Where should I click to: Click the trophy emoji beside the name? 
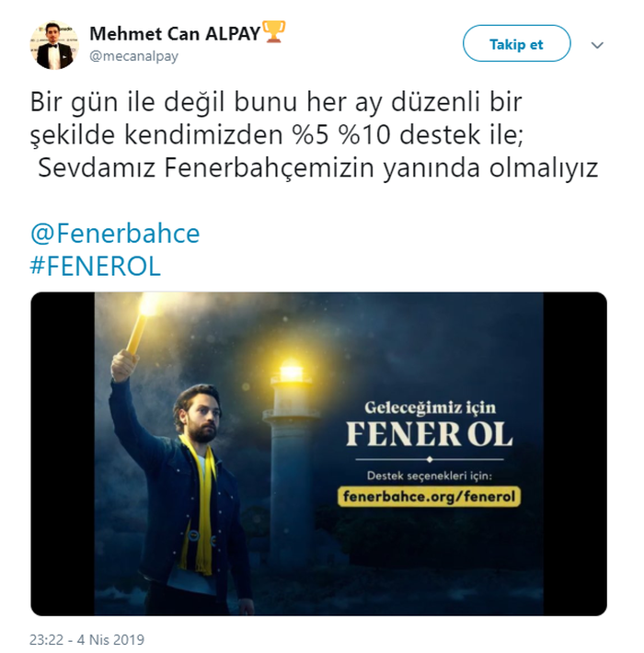(273, 31)
